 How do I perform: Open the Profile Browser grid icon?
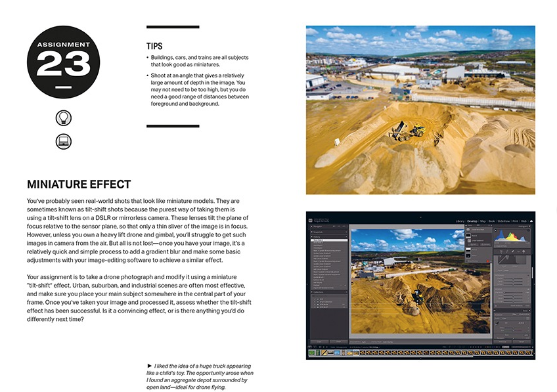coord(527,318)
